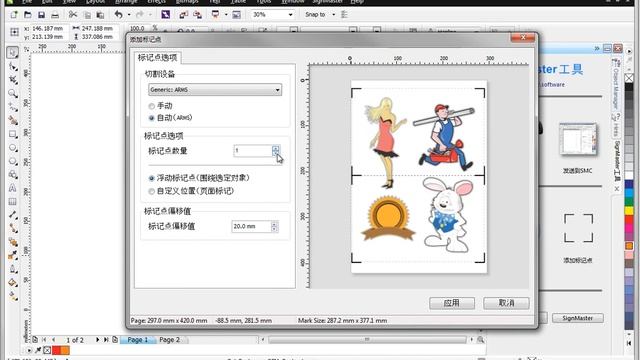640x360 pixels.
Task: Choose 自定义位置 page marks radio option
Action: tap(151, 191)
